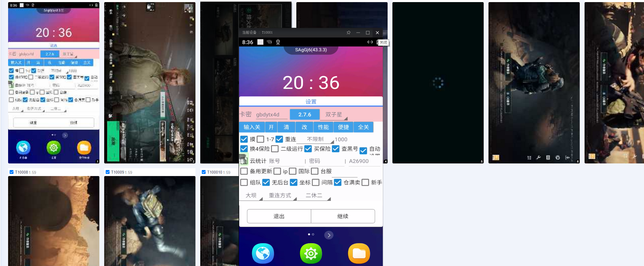Screen dimensions: 644x266
Task: Switch to the 性能 tab
Action: pos(323,127)
